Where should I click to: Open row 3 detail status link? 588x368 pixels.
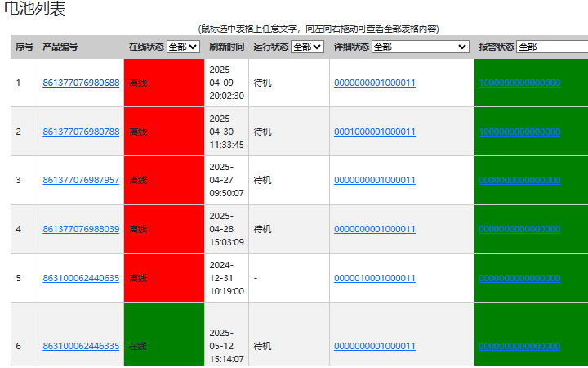375,180
